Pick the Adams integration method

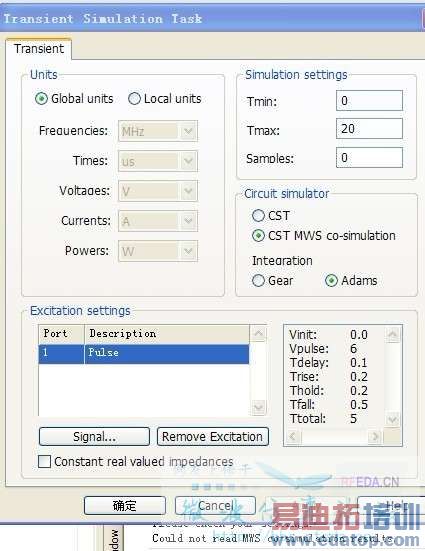331,280
